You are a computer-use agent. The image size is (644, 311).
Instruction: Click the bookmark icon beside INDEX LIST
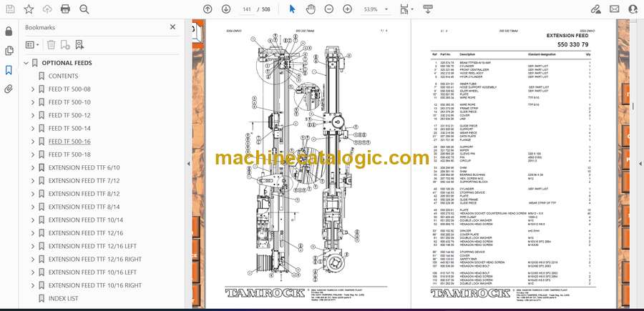click(42, 298)
